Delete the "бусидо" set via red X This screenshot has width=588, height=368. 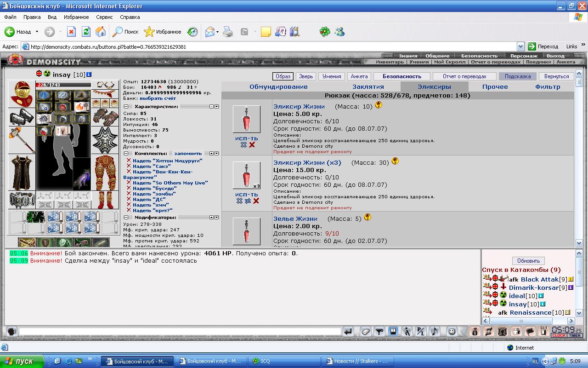[x=129, y=188]
